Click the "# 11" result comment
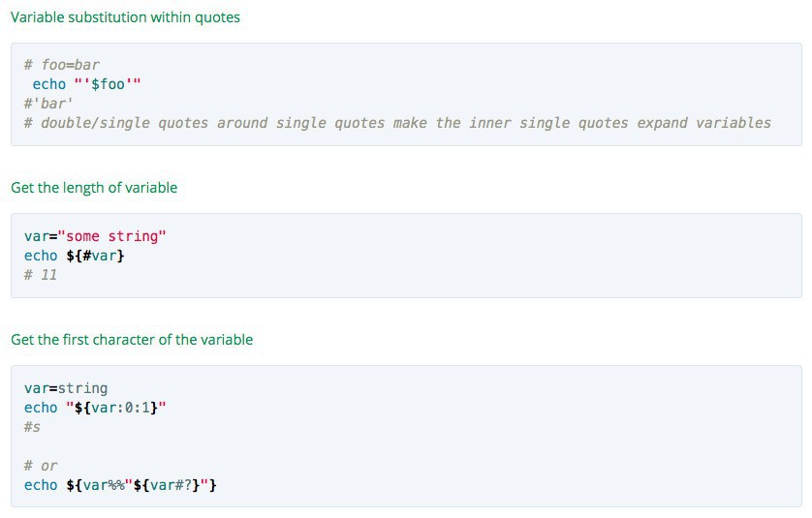The height and width of the screenshot is (518, 812). [41, 275]
